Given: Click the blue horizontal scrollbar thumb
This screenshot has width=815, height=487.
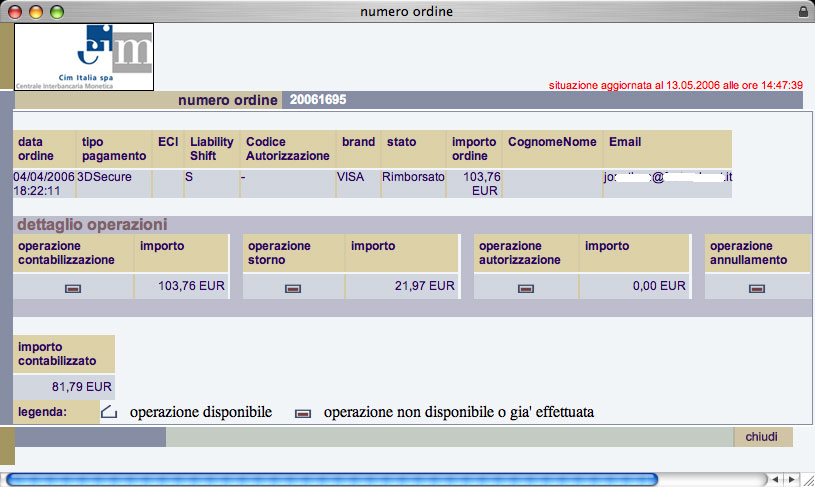Looking at the screenshot, I should coord(331,479).
